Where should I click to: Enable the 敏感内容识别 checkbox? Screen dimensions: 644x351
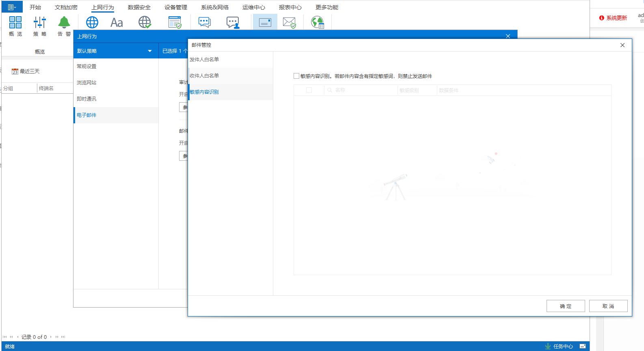pyautogui.click(x=296, y=76)
